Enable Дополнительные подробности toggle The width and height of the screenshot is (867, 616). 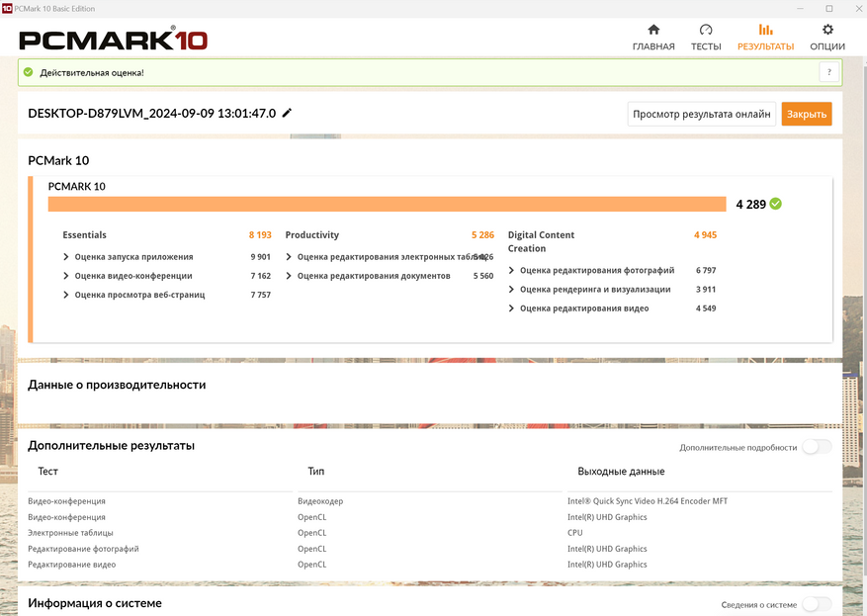[x=817, y=447]
